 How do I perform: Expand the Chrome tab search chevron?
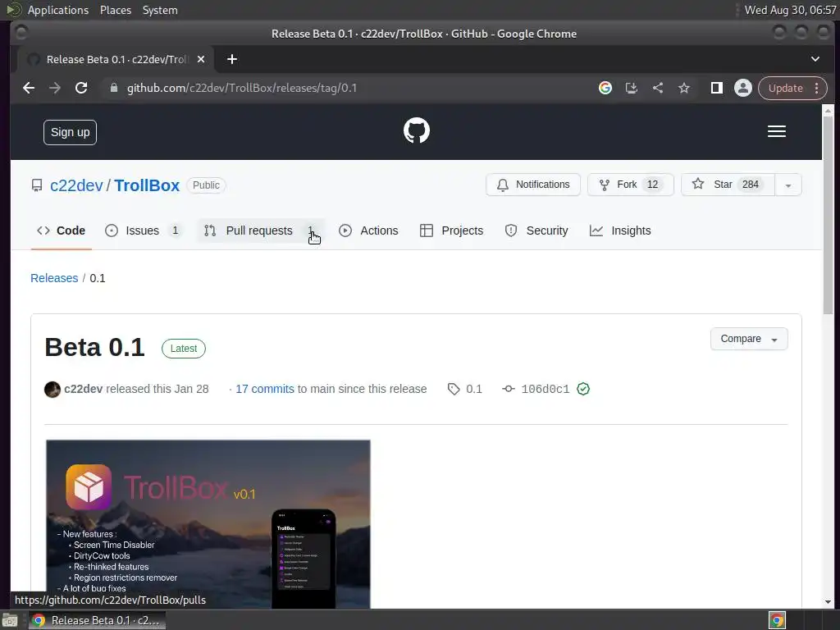[x=815, y=59]
